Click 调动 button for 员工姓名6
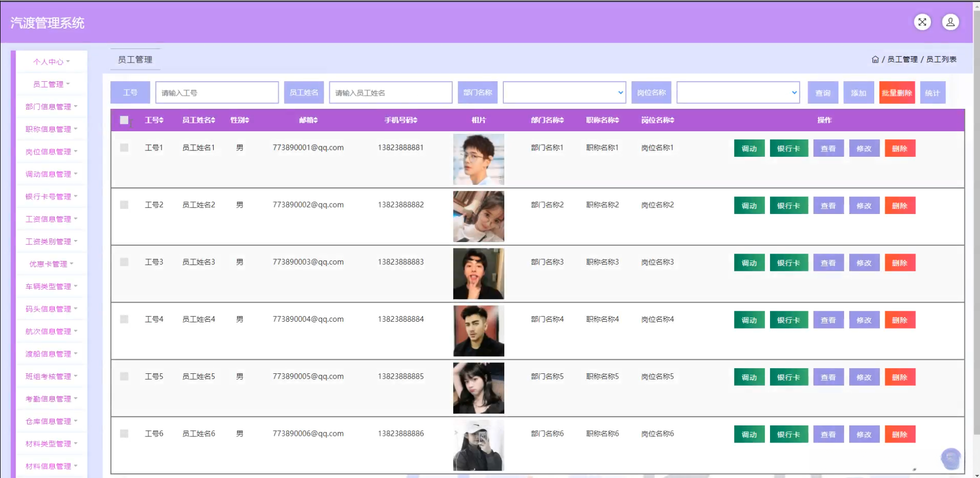Image resolution: width=980 pixels, height=478 pixels. click(x=749, y=435)
